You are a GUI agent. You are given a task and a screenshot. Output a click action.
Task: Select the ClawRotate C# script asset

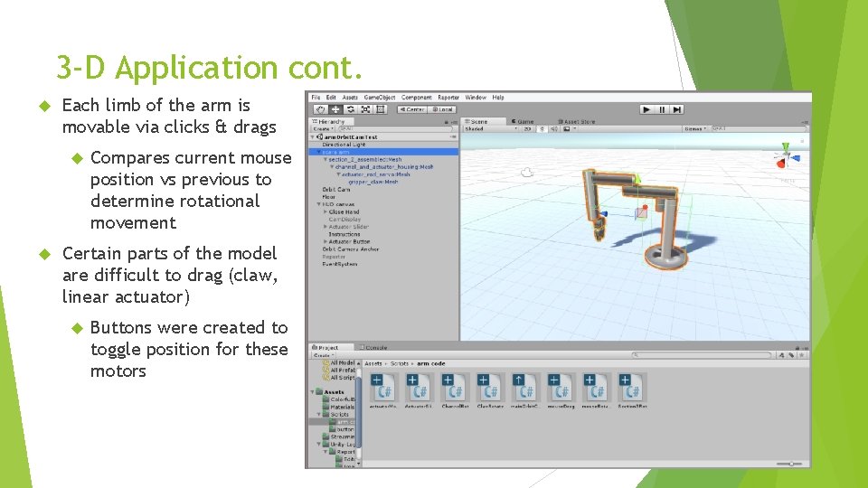[489, 391]
